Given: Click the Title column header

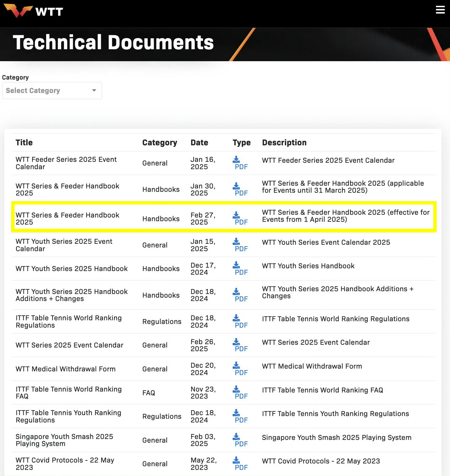Looking at the screenshot, I should (x=24, y=143).
